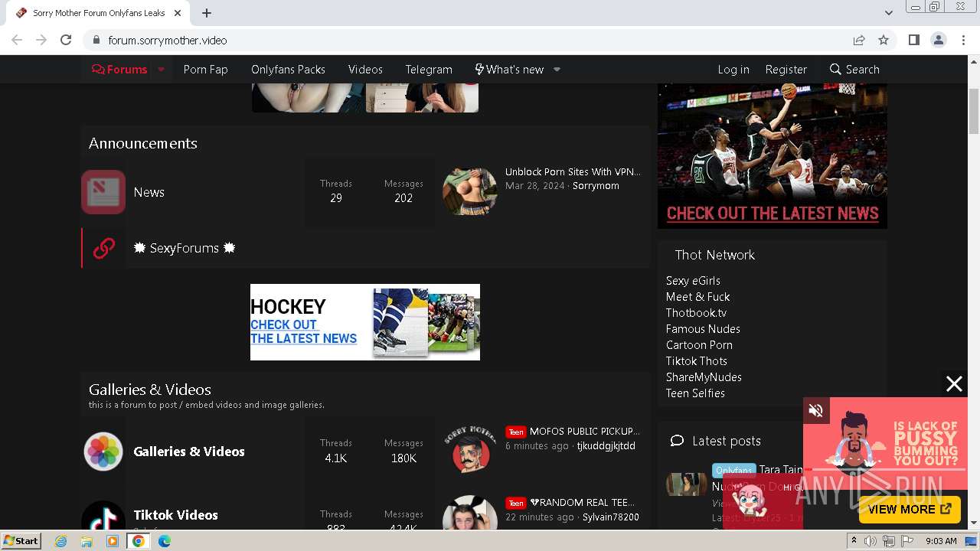Click the page scrollbar up arrow
980x551 pixels.
pyautogui.click(x=974, y=61)
